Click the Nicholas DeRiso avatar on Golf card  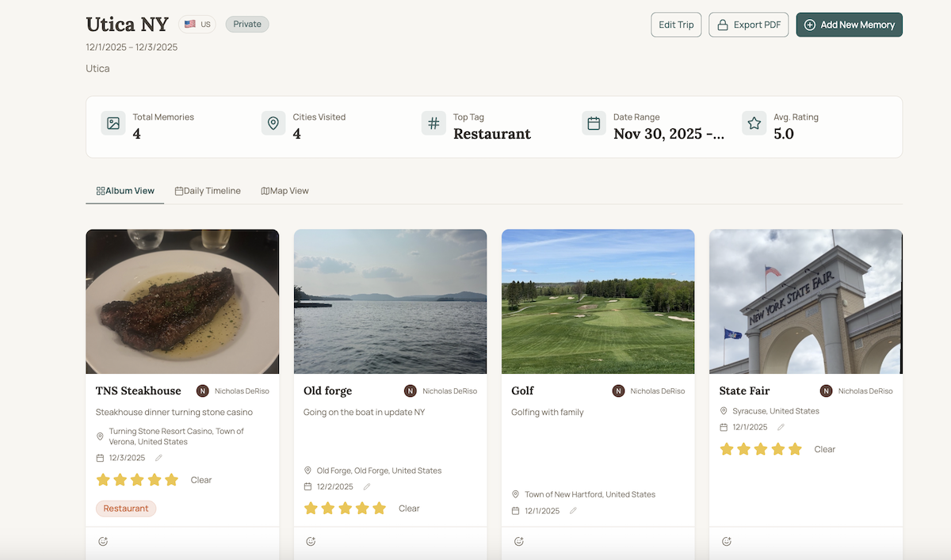pyautogui.click(x=618, y=390)
